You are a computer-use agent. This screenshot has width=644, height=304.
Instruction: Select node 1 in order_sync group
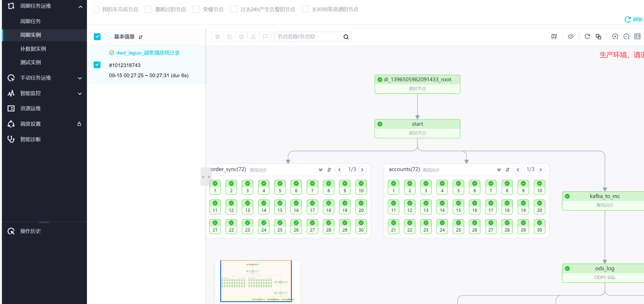215,187
